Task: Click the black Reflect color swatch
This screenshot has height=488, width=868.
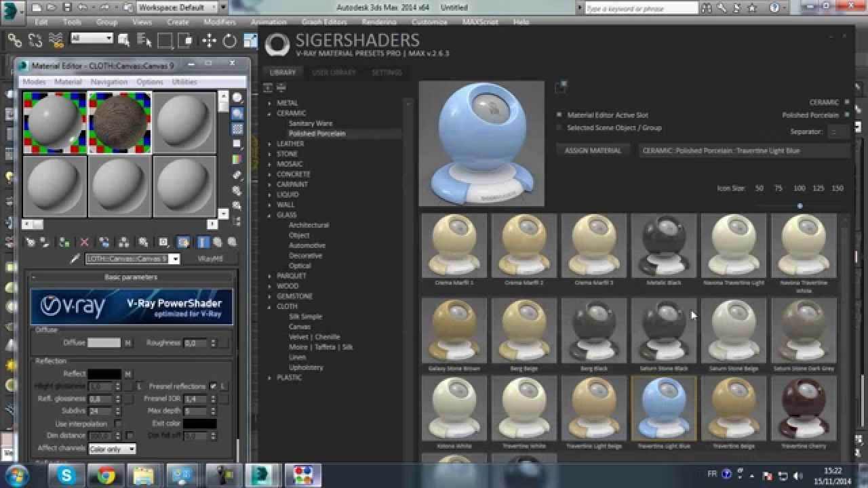Action: pyautogui.click(x=104, y=374)
